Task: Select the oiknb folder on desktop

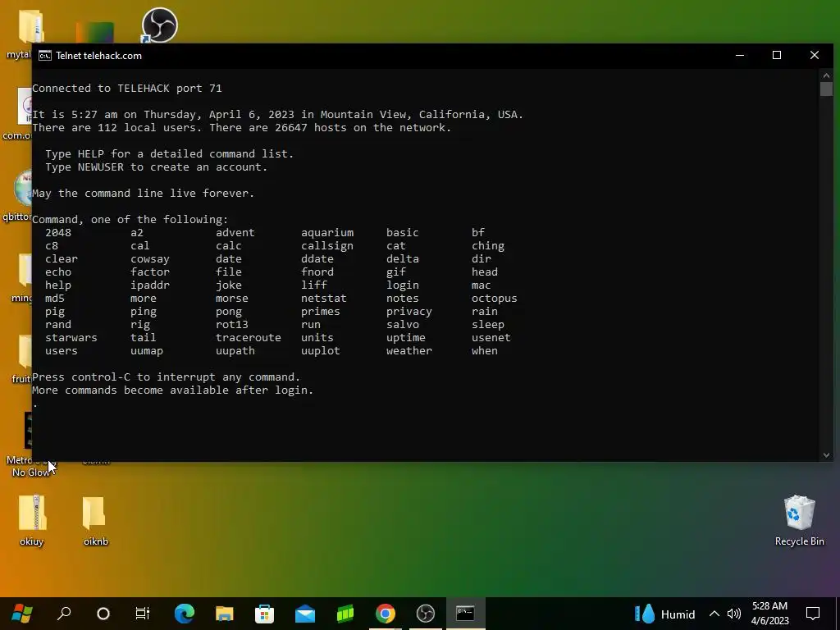Action: [x=95, y=520]
